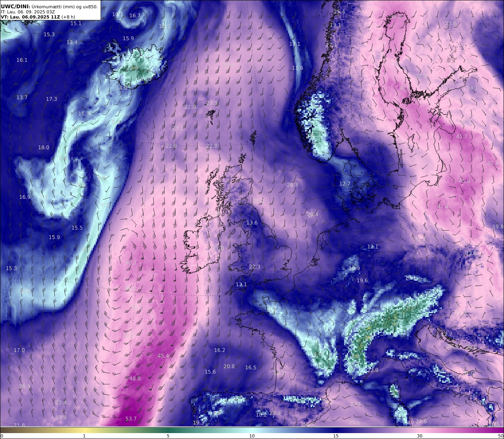Click the 45.8 map value
Image resolution: width=504 pixels, height=439 pixels.
[x=465, y=181]
